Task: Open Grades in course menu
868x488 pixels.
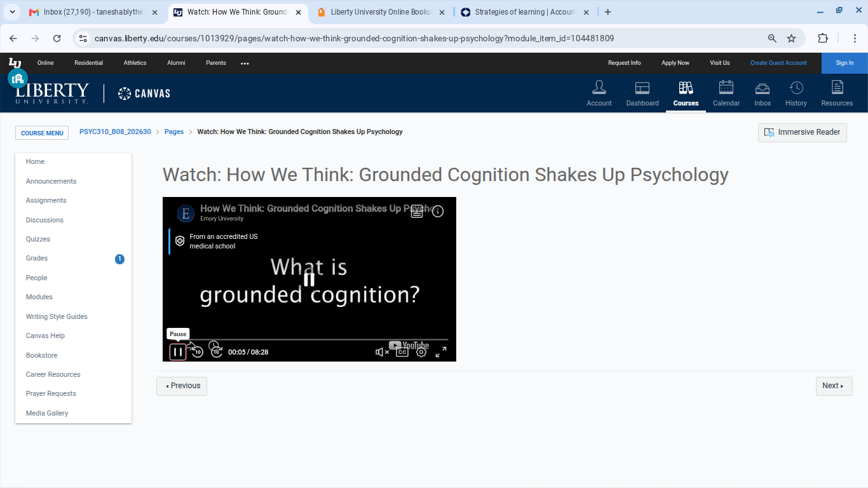Action: tap(37, 258)
